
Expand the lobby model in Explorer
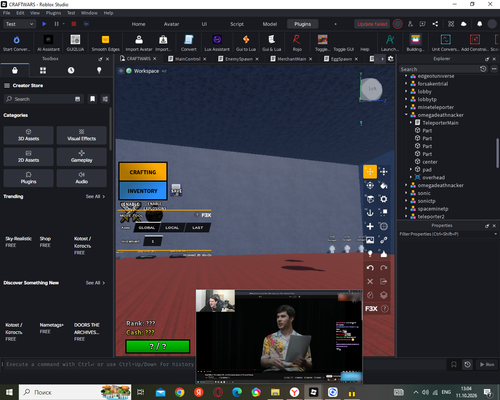pyautogui.click(x=406, y=91)
